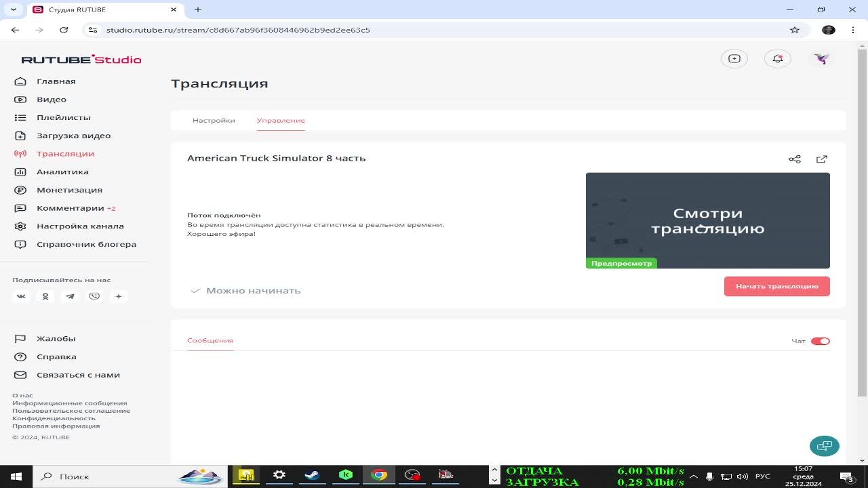This screenshot has width=868, height=488.
Task: Open a new browser tab
Action: (x=198, y=9)
